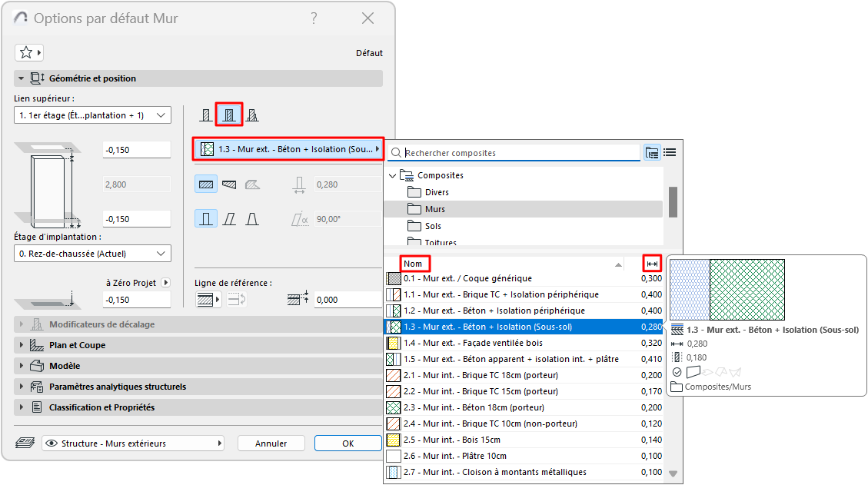The image size is (868, 485).
Task: Select the slanted wall complexity icon
Action: (229, 219)
